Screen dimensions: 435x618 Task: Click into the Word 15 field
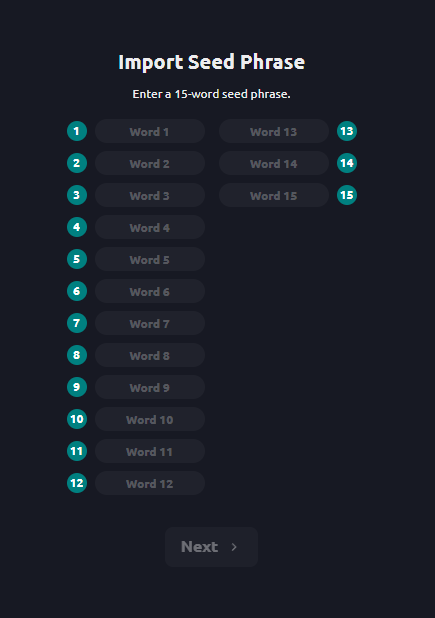coord(274,195)
